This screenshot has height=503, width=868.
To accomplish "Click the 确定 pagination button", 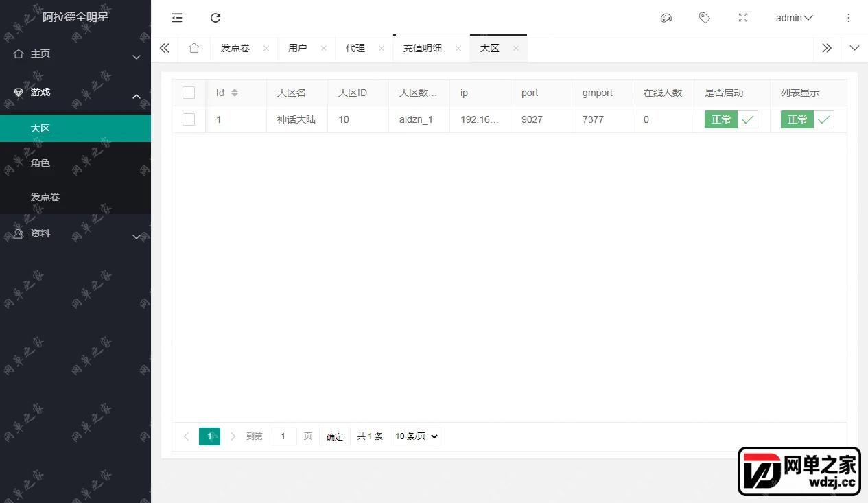I will [335, 436].
